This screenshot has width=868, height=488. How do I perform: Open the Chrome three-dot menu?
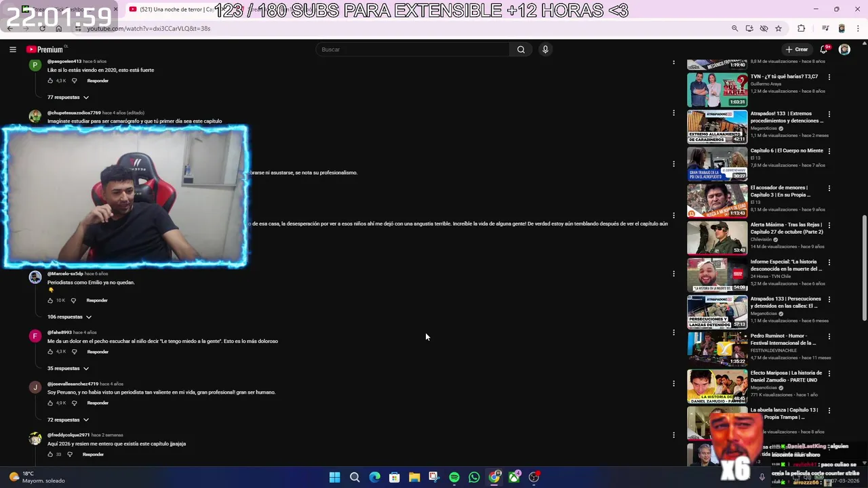pyautogui.click(x=859, y=28)
